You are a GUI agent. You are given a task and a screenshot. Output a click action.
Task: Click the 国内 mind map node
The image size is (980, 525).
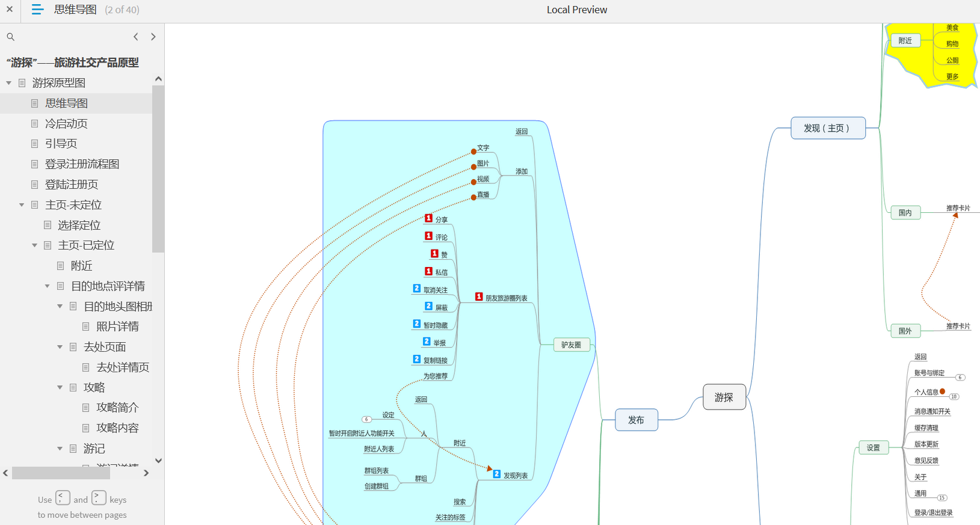click(905, 212)
